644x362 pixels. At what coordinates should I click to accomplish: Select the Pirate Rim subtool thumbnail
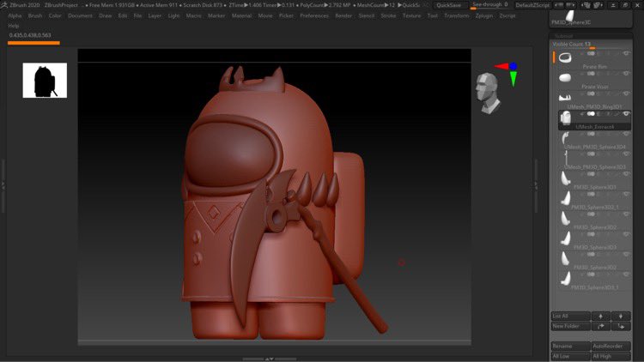click(565, 57)
